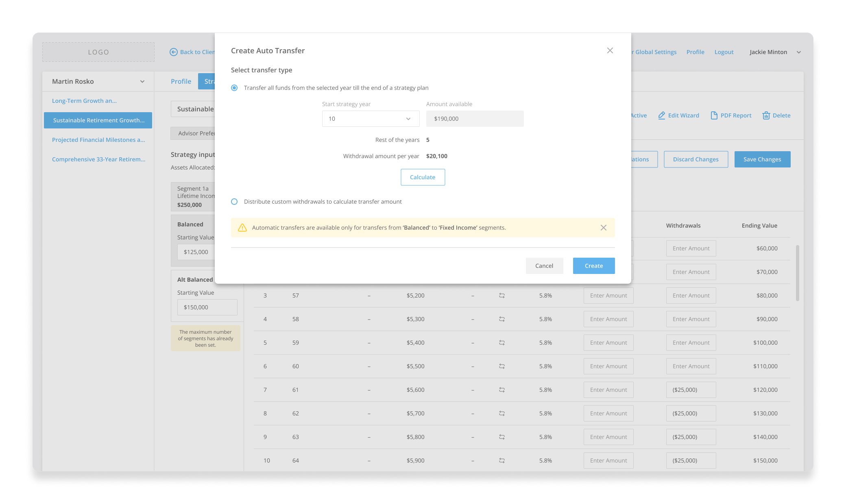Viewport: 846px width, 504px height.
Task: Click the first Enter Amount field in year 5 row
Action: click(608, 343)
